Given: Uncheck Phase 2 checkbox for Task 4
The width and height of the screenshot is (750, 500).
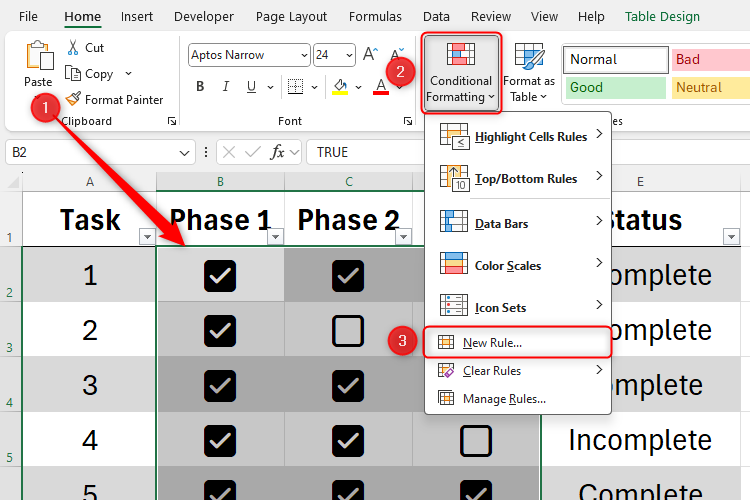Looking at the screenshot, I should (348, 441).
